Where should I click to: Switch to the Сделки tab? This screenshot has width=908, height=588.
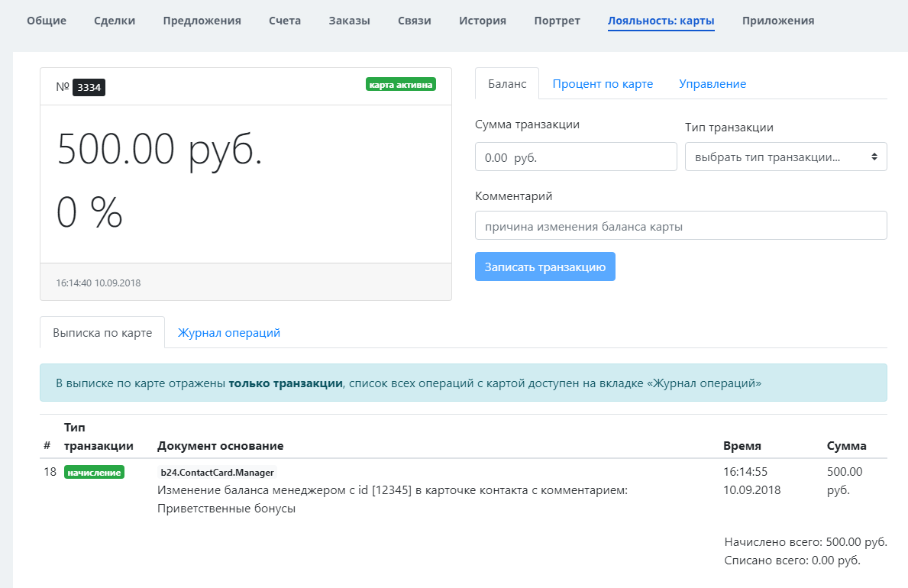[x=115, y=21]
